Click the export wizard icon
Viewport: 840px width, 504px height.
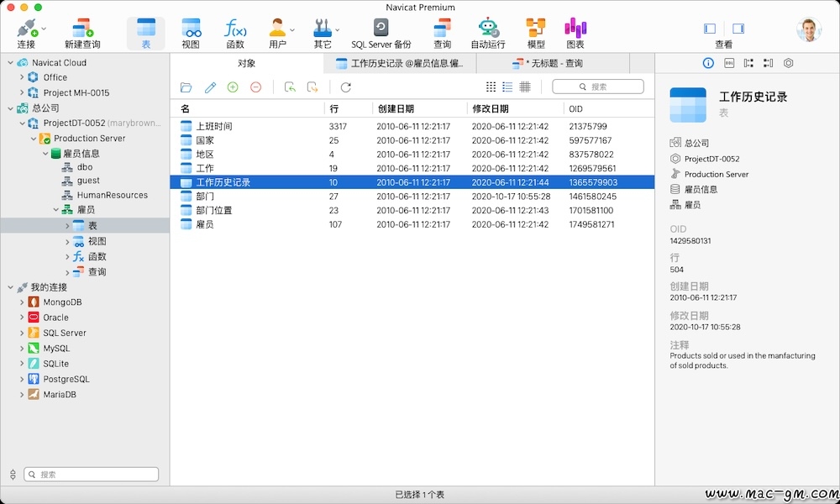312,87
